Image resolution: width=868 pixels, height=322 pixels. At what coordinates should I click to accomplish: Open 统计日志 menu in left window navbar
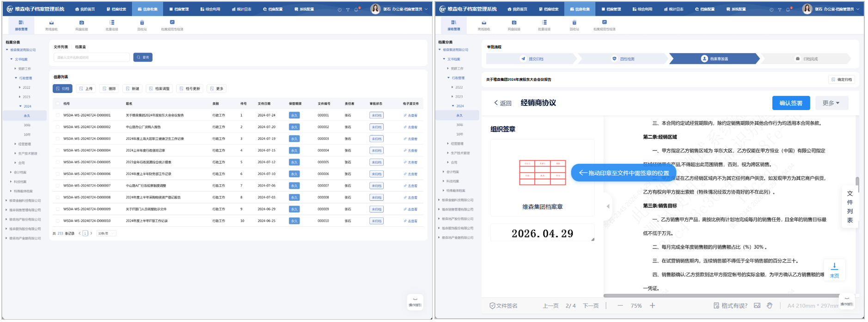pos(241,9)
